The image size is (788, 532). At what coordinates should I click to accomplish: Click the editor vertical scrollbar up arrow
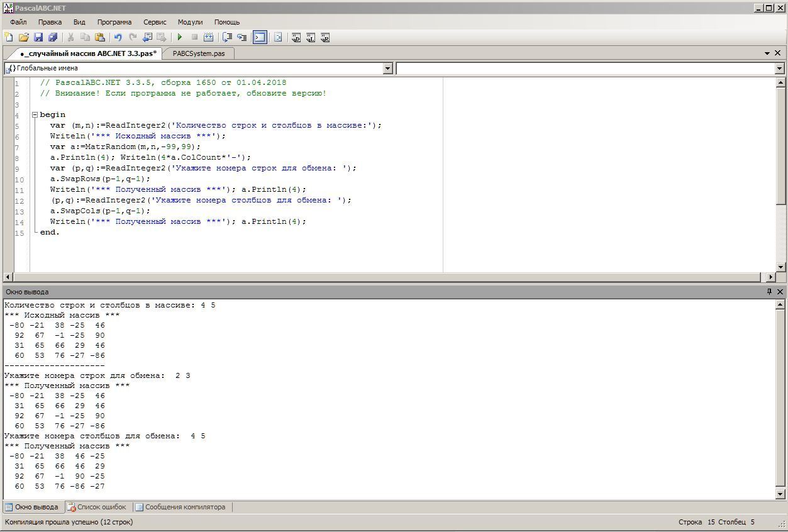[x=780, y=82]
